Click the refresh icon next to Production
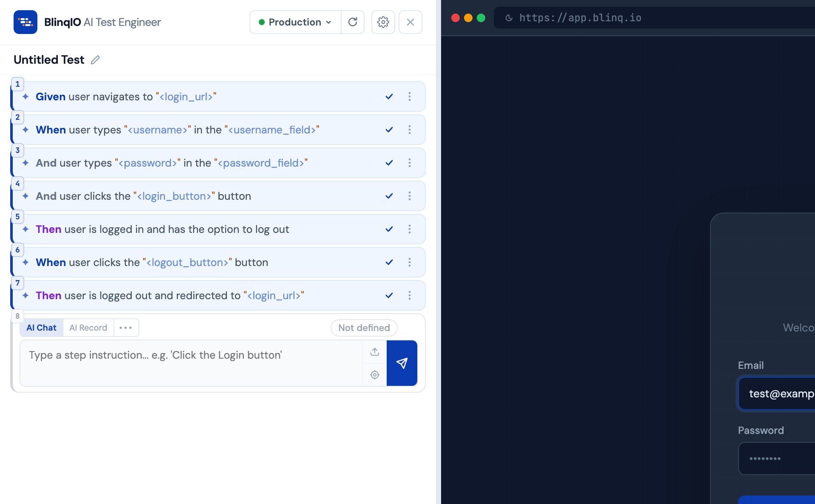This screenshot has width=815, height=504. click(x=353, y=22)
